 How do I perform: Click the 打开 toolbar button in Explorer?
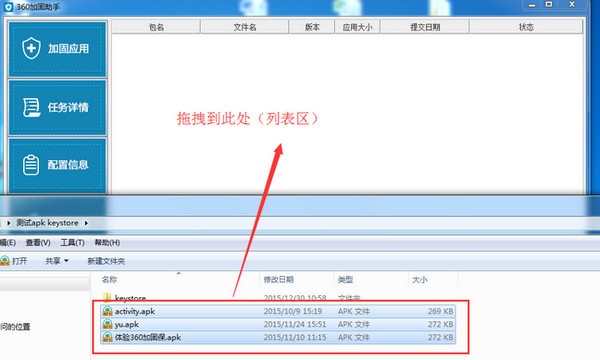click(x=14, y=261)
